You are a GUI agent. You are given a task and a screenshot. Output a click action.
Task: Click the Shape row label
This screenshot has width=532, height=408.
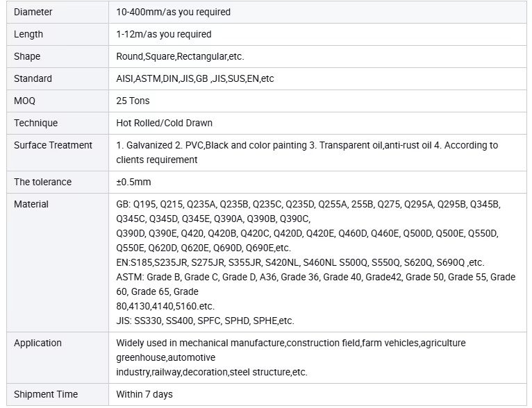tap(27, 56)
